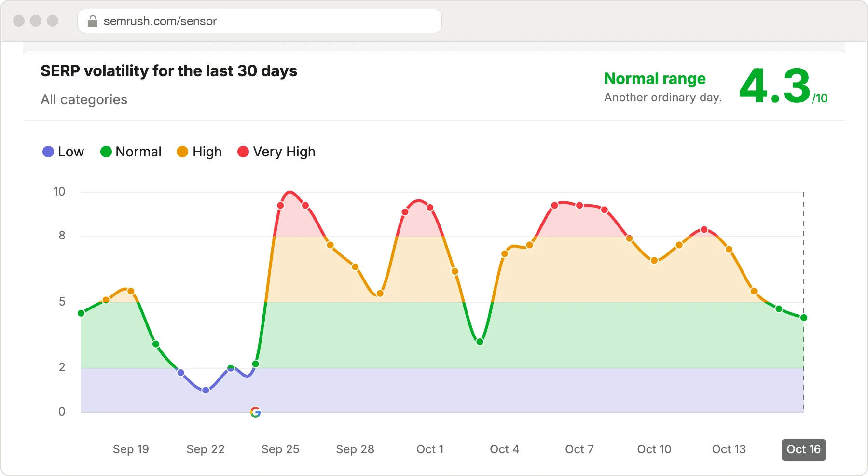The image size is (868, 476).
Task: Click the orange data point above Oct 10
Action: point(654,260)
